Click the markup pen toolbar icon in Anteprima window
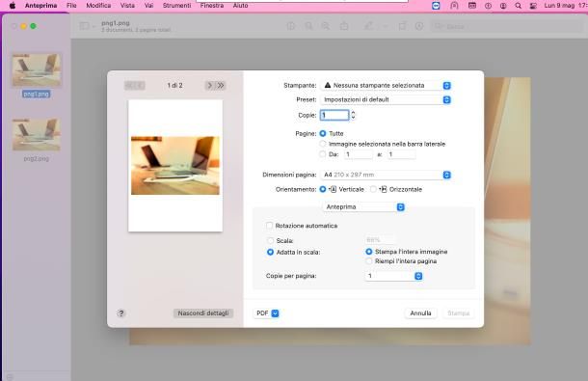The image size is (588, 381). point(368,26)
